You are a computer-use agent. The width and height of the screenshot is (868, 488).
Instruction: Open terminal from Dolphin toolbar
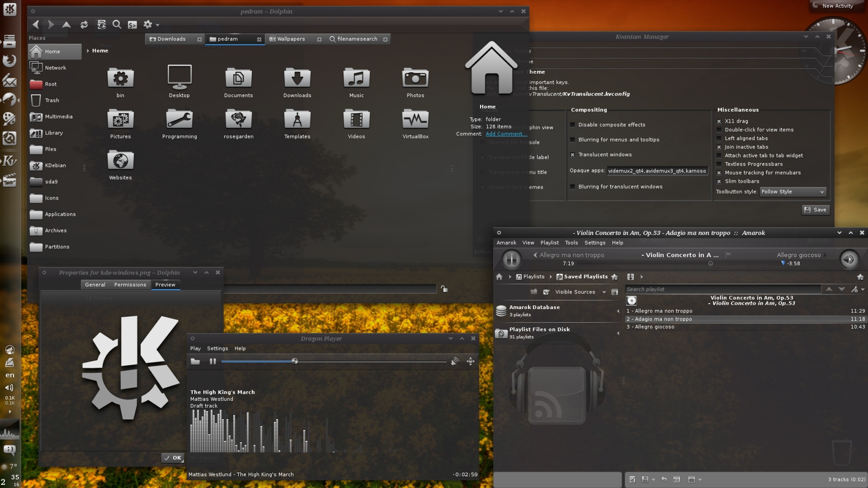coord(132,24)
